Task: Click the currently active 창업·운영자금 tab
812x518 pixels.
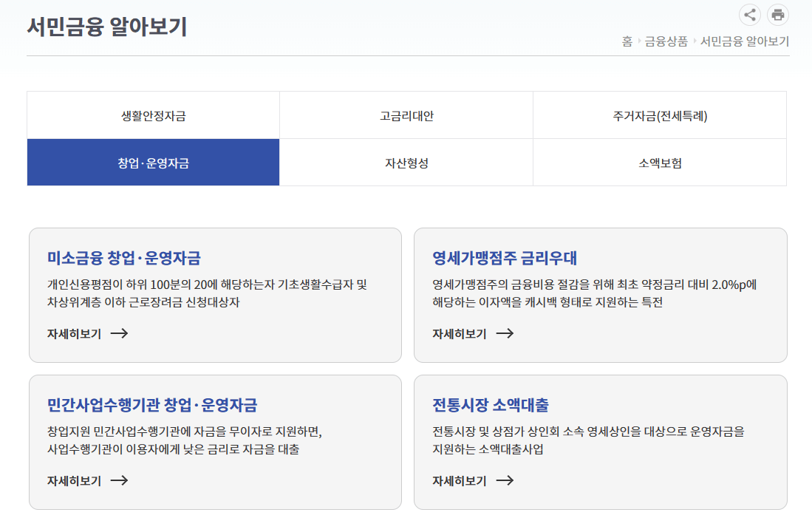Action: (x=152, y=161)
